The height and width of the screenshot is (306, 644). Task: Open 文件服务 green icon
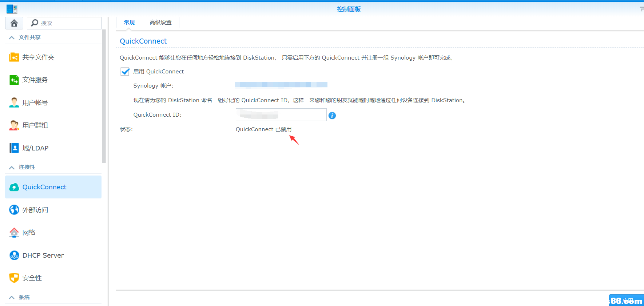(x=14, y=80)
